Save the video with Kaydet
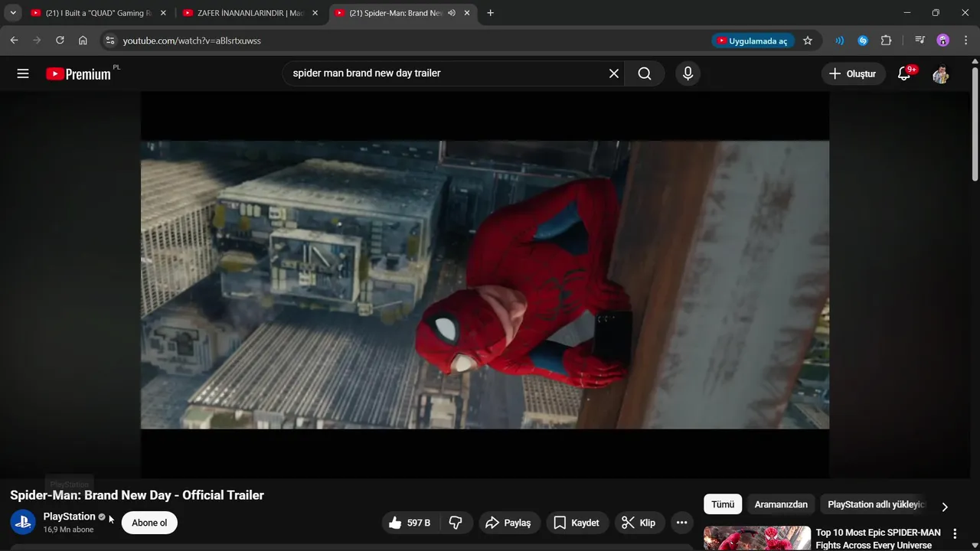 [577, 523]
